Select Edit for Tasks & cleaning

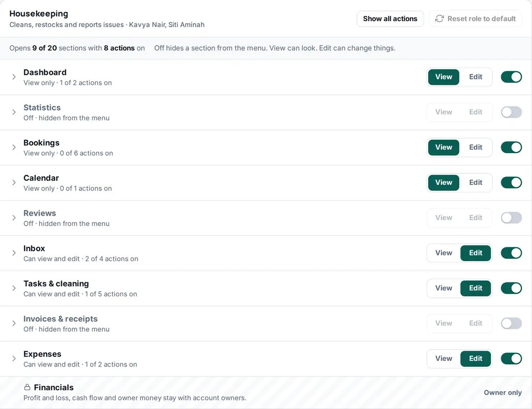[475, 288]
